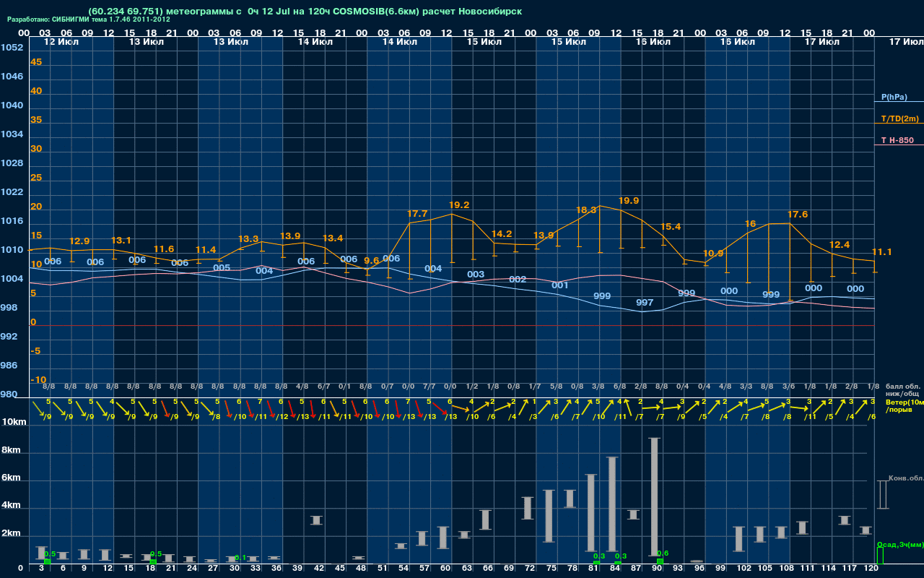Screen dimensions: 924x578
Task: Click -10 on the orange temperature axis
Action: click(39, 380)
